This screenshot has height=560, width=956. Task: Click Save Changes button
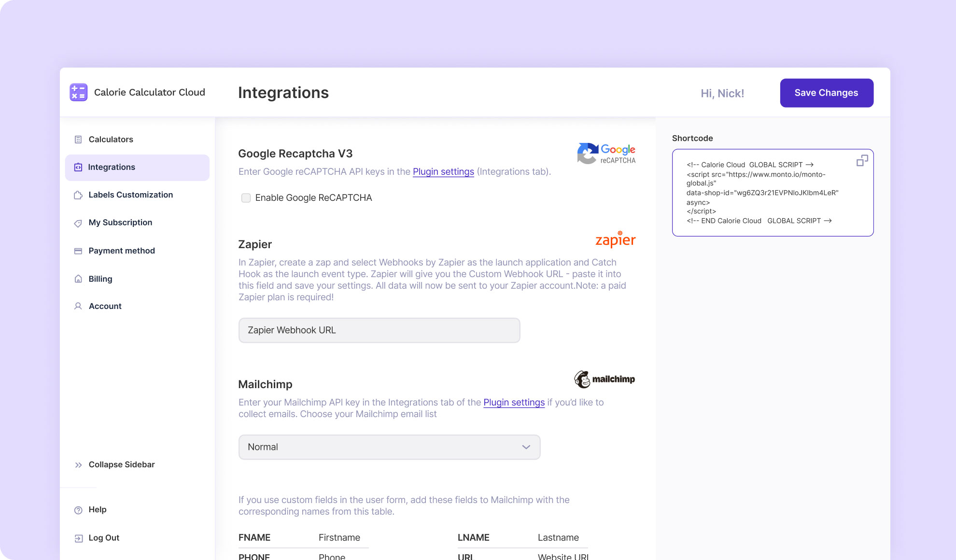[x=827, y=93]
